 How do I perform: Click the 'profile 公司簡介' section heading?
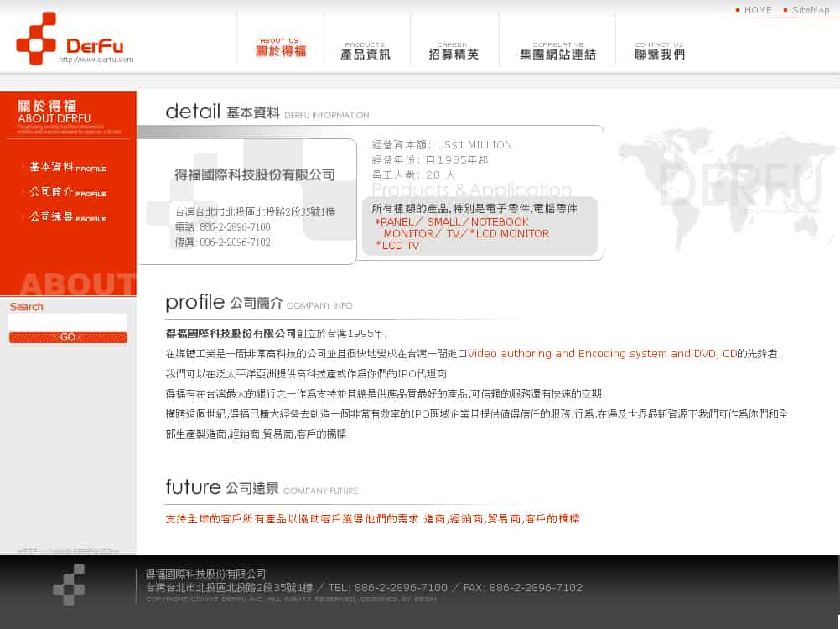(224, 302)
